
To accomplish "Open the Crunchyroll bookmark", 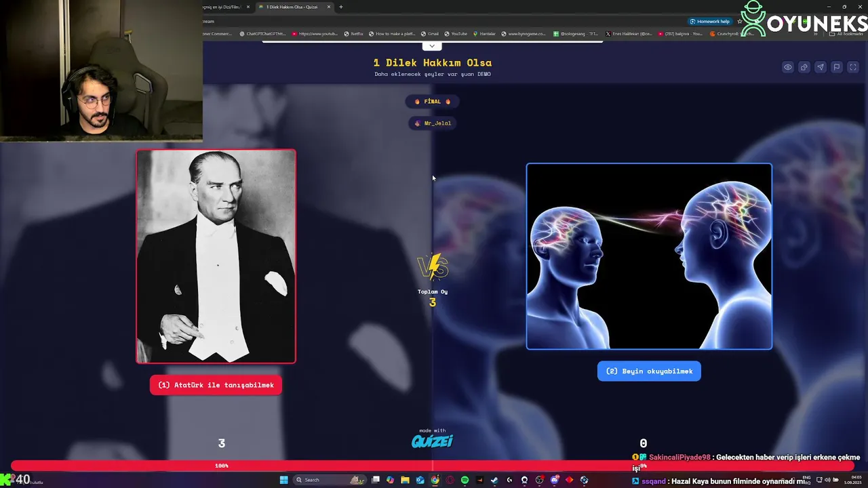I will pos(731,33).
